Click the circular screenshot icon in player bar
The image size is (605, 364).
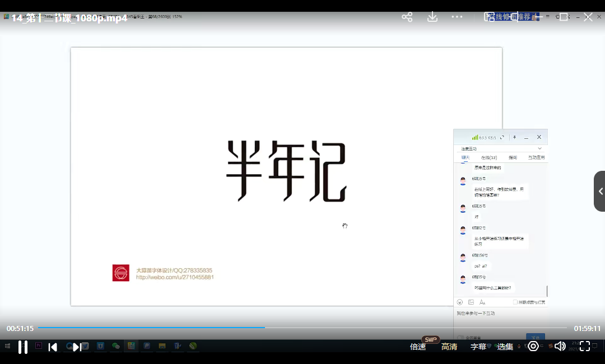point(533,346)
